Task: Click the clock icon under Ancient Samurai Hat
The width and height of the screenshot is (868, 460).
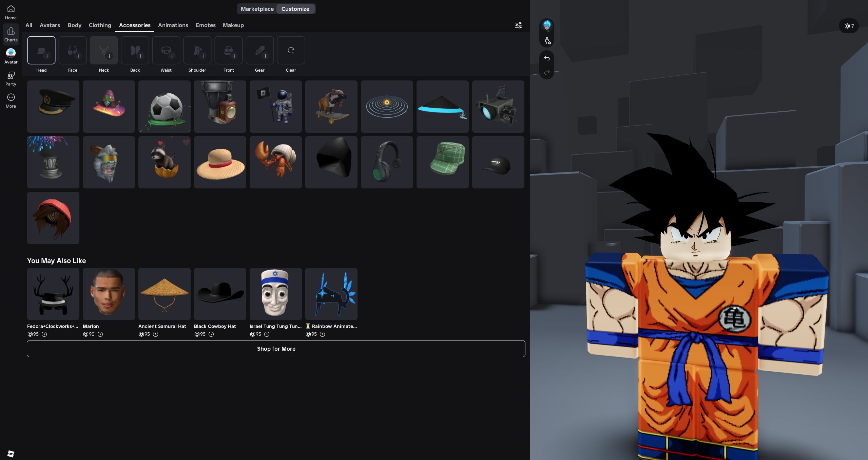Action: tap(155, 334)
